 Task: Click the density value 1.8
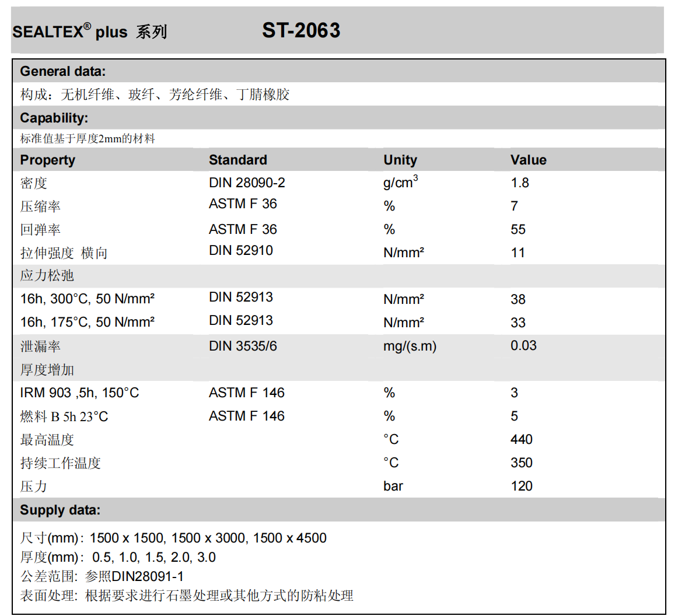(519, 183)
